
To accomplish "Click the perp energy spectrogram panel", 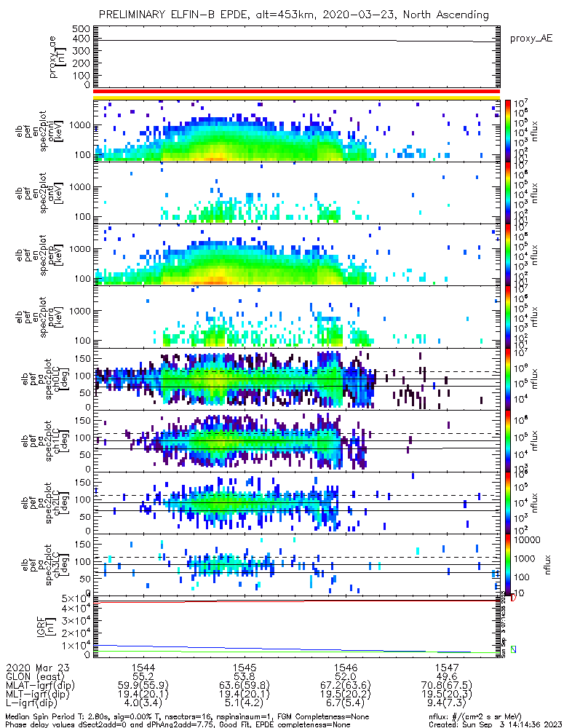I will (297, 255).
